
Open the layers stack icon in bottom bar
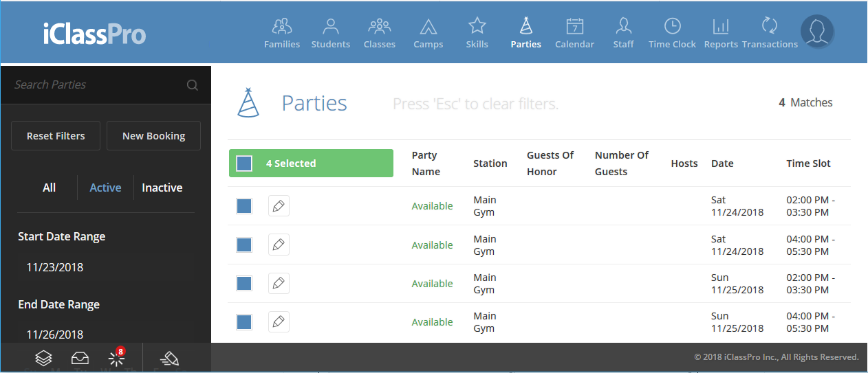(43, 358)
